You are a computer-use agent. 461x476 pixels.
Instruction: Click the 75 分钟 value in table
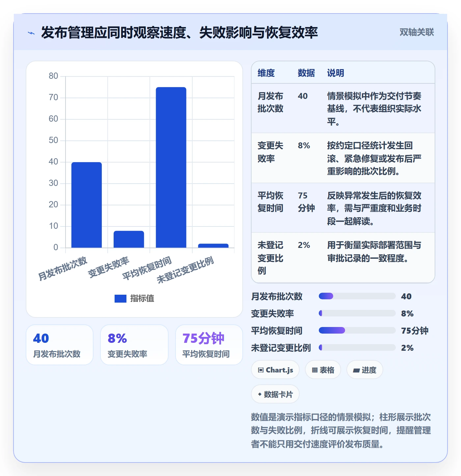pos(306,202)
